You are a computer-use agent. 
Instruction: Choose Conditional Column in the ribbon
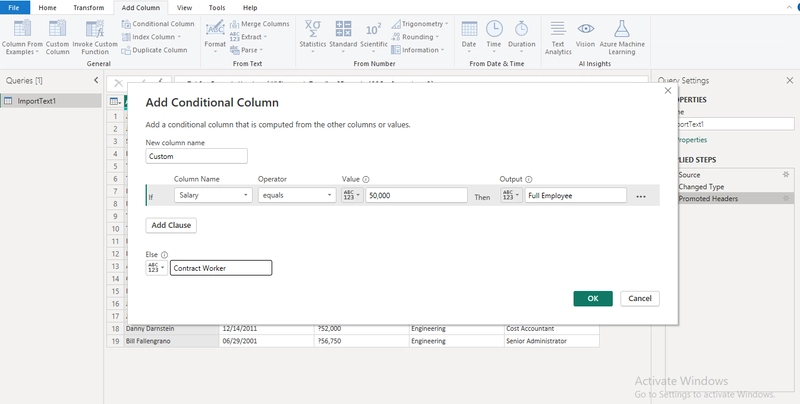[x=158, y=24]
